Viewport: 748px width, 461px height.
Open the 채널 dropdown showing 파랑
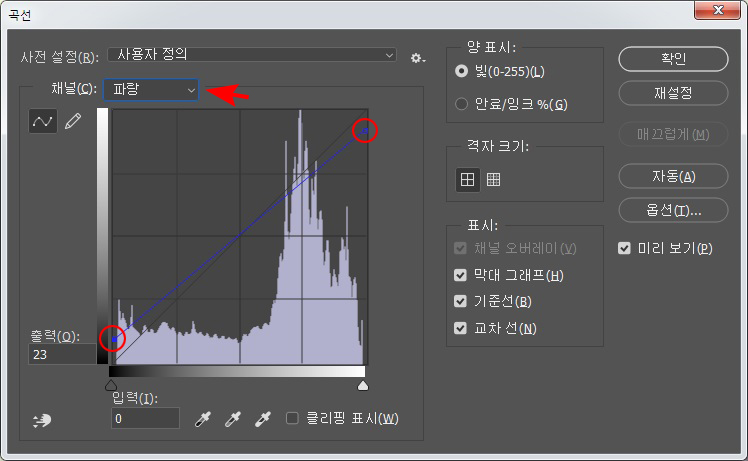(151, 90)
